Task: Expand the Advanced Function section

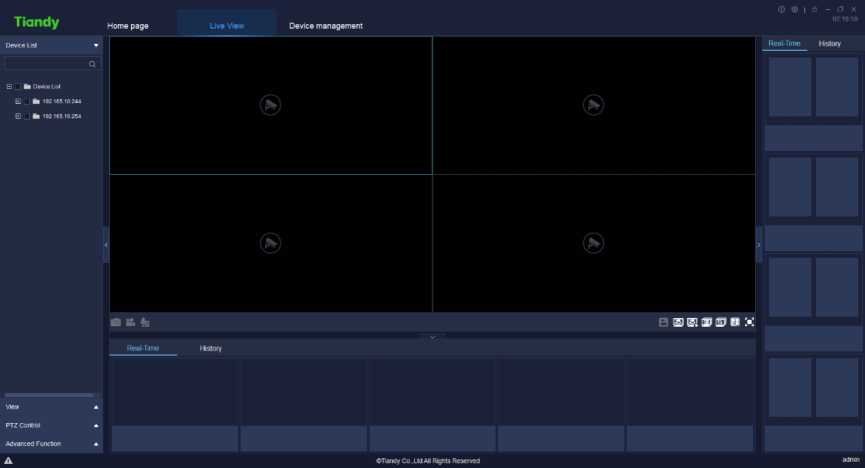Action: pyautogui.click(x=96, y=443)
